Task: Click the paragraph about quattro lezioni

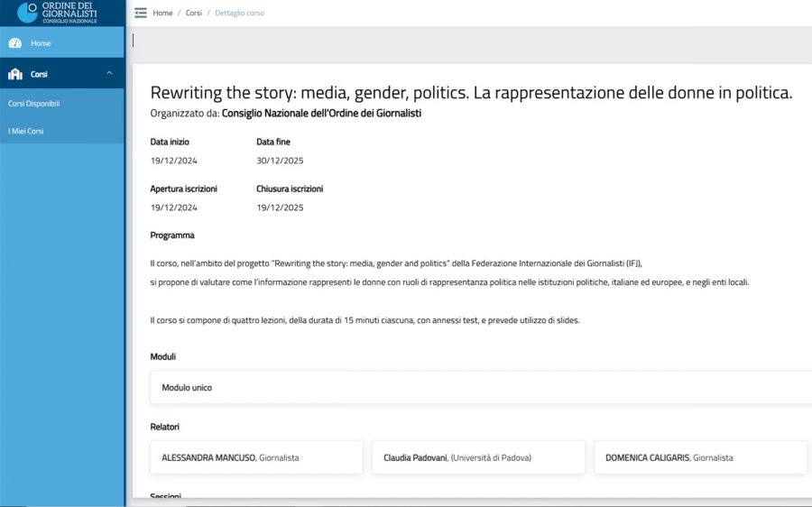Action: tap(365, 320)
